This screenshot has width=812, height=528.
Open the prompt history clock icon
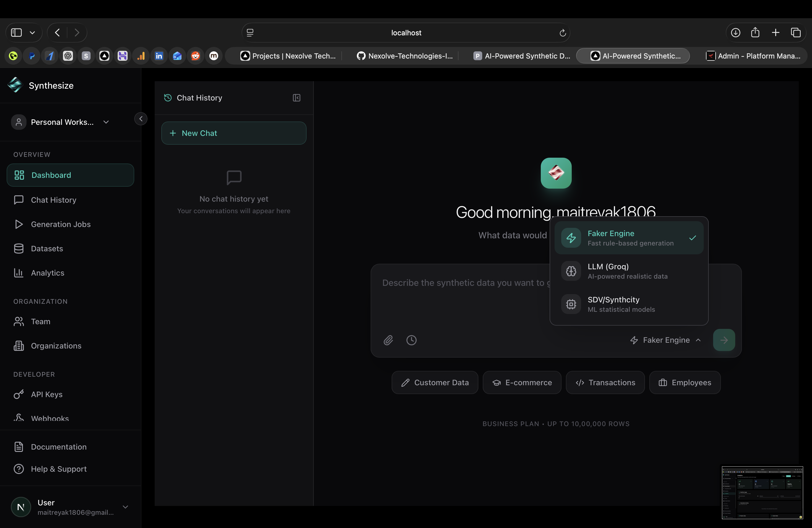tap(411, 340)
